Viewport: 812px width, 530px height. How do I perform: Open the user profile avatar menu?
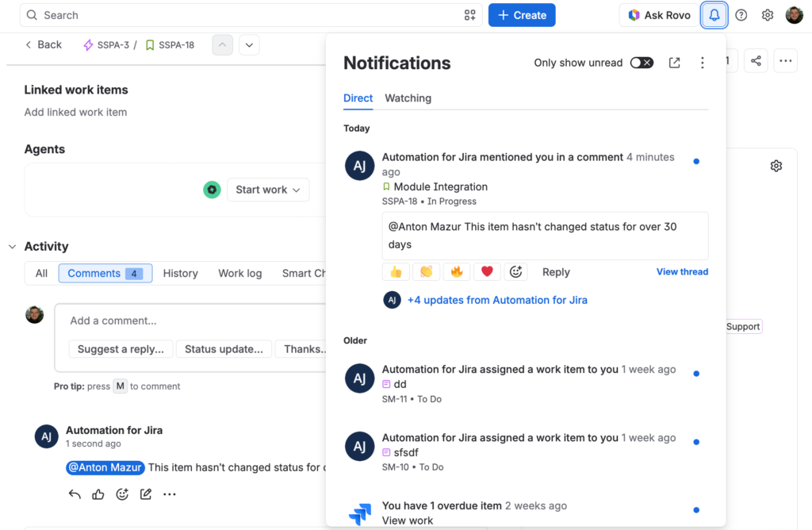pyautogui.click(x=794, y=15)
